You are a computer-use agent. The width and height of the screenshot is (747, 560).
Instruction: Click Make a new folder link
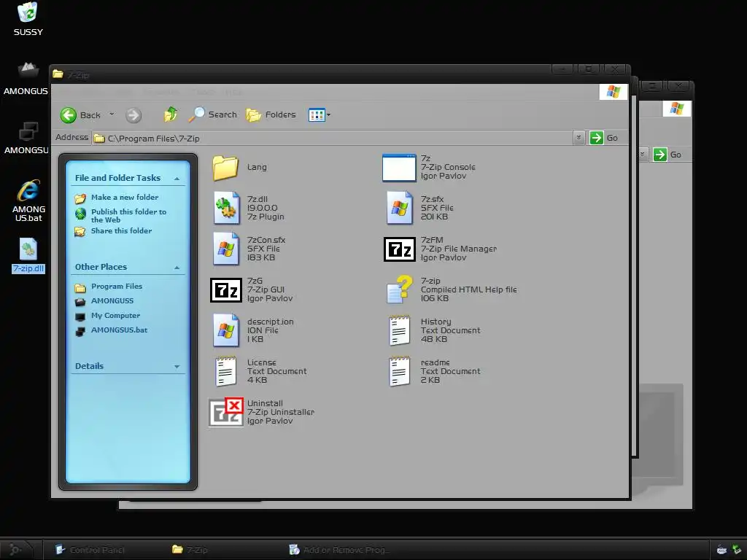(x=125, y=197)
